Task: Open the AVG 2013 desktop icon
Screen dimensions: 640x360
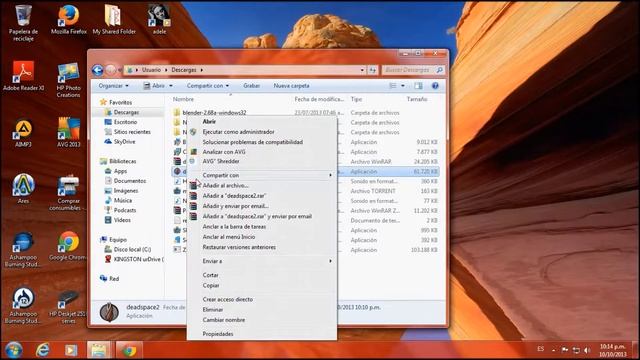Action: point(69,133)
